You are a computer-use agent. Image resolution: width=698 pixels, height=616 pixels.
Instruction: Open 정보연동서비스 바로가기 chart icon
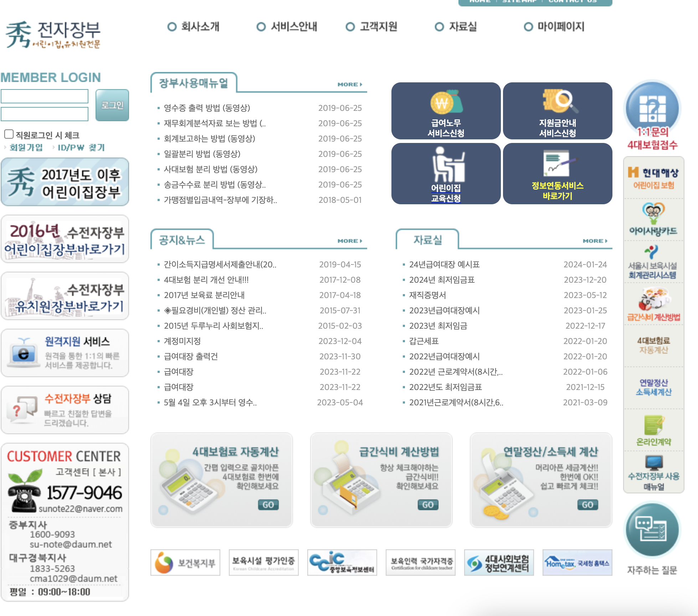pyautogui.click(x=558, y=163)
